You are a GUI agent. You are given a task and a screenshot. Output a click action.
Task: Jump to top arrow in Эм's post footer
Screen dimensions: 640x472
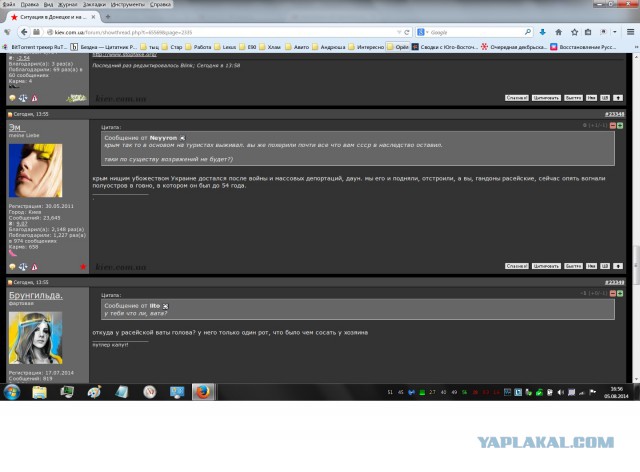point(618,266)
